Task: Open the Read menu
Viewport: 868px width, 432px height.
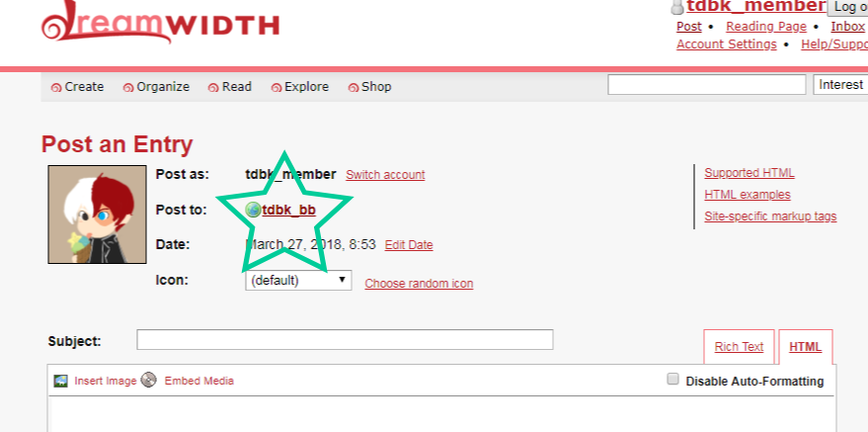Action: [x=236, y=87]
